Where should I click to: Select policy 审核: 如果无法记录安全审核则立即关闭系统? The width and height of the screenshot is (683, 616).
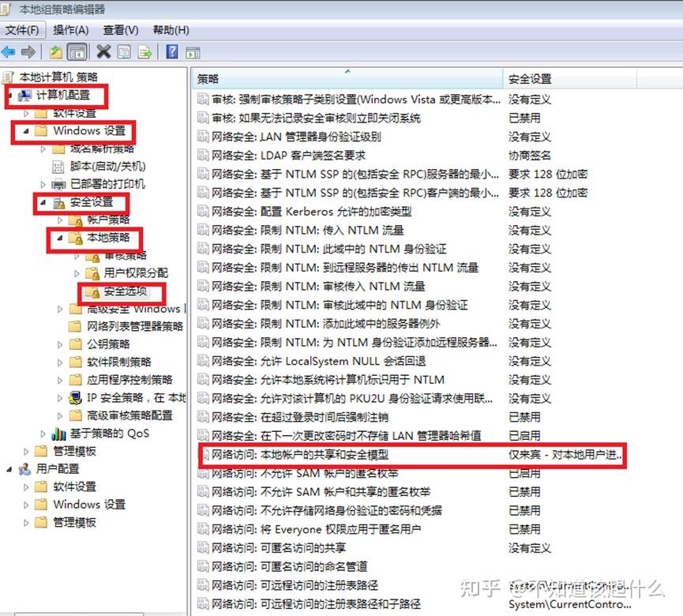317,118
